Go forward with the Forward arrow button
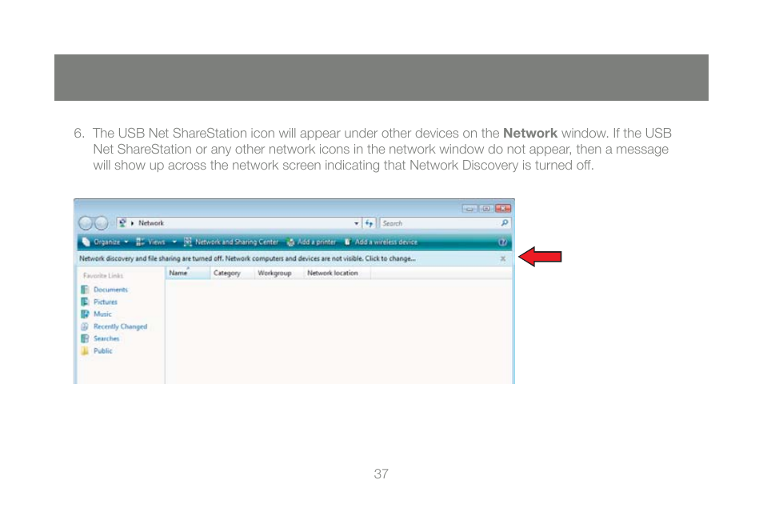Viewport: 763px width, 532px height. [101, 223]
